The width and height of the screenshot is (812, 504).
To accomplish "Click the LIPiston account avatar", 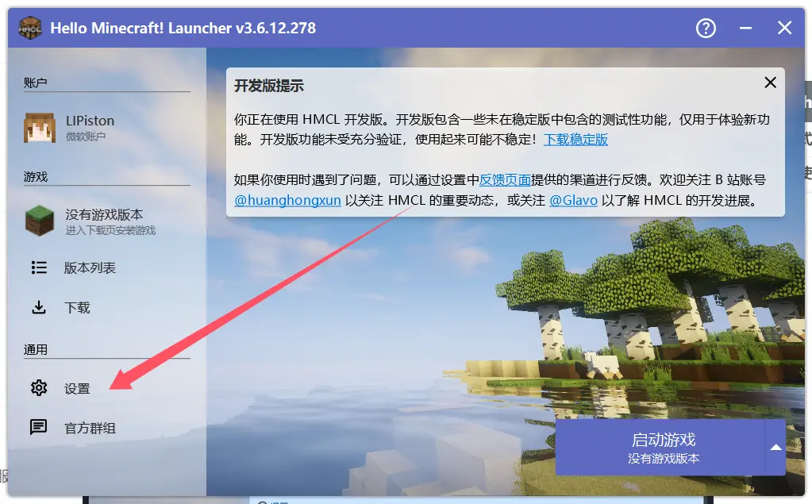I will point(39,127).
